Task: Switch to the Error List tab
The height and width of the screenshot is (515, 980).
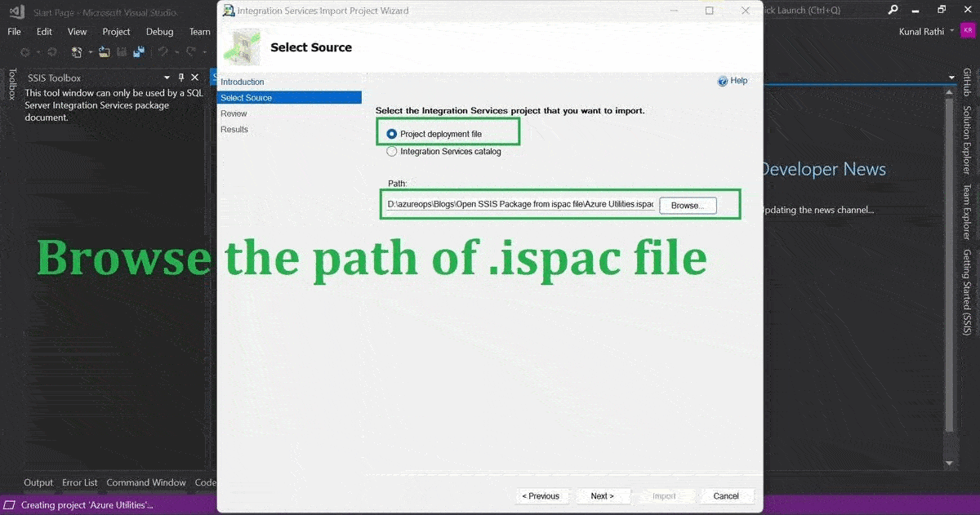Action: (80, 482)
